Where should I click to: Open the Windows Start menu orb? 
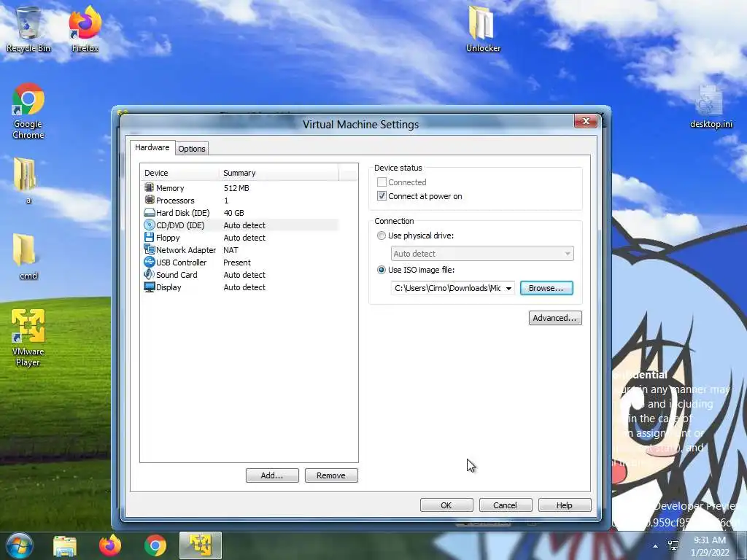(x=19, y=545)
